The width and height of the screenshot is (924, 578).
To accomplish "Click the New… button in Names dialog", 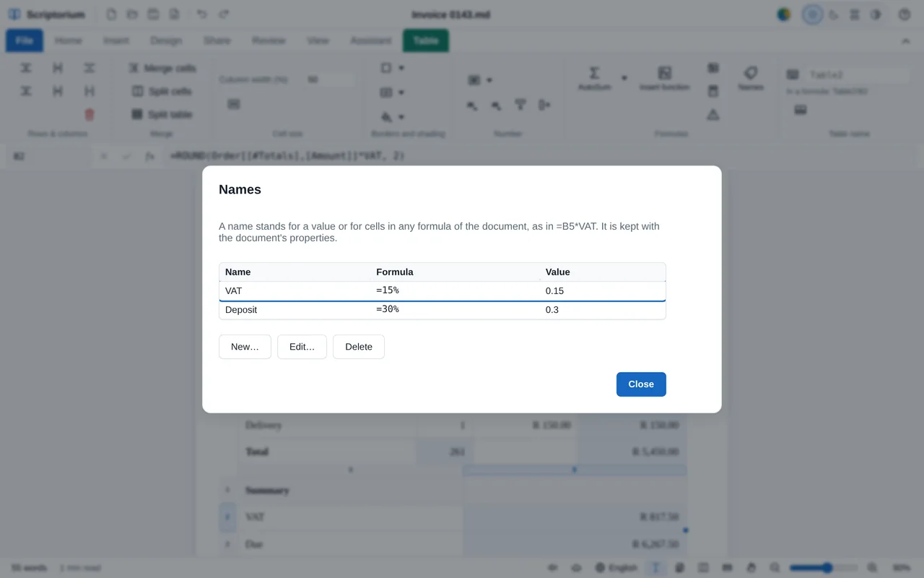I will click(245, 347).
